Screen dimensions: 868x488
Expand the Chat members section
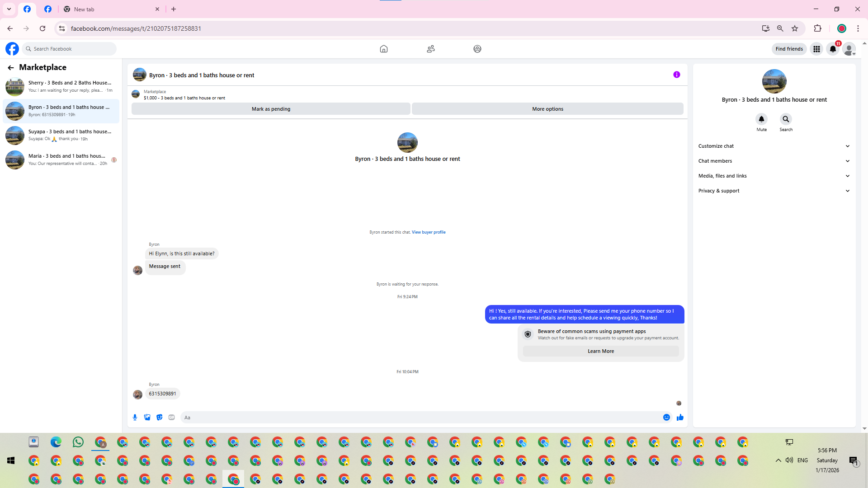coord(774,161)
